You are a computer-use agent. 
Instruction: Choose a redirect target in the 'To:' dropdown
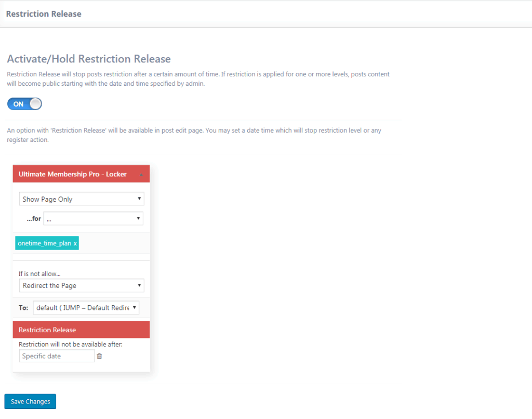[86, 308]
